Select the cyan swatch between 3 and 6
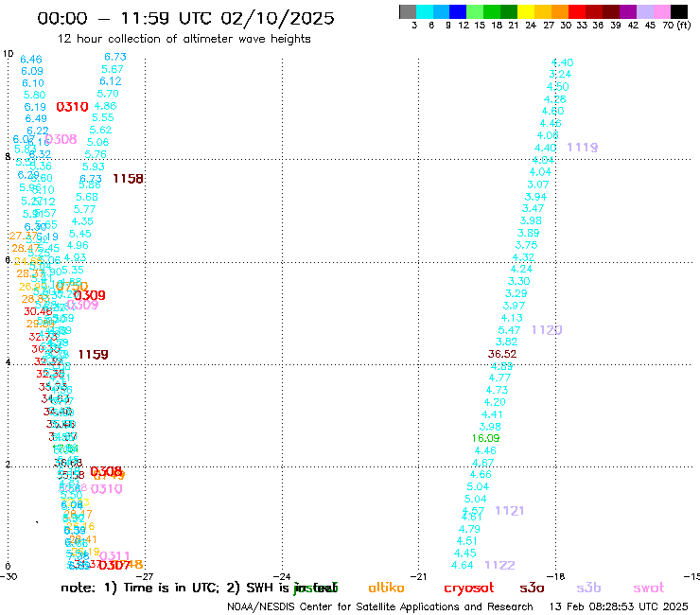Image resolution: width=700 pixels, height=615 pixels. click(x=425, y=12)
